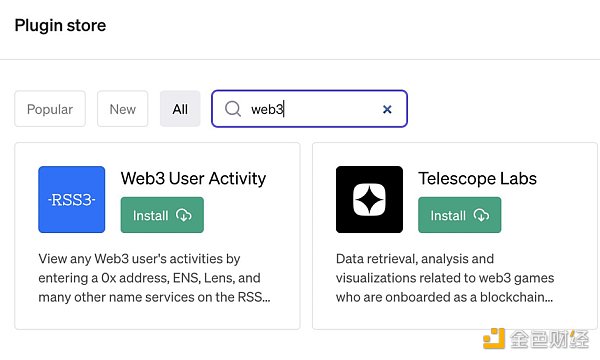Open the RSS3 plugin logo
The image size is (600, 360).
tap(72, 199)
